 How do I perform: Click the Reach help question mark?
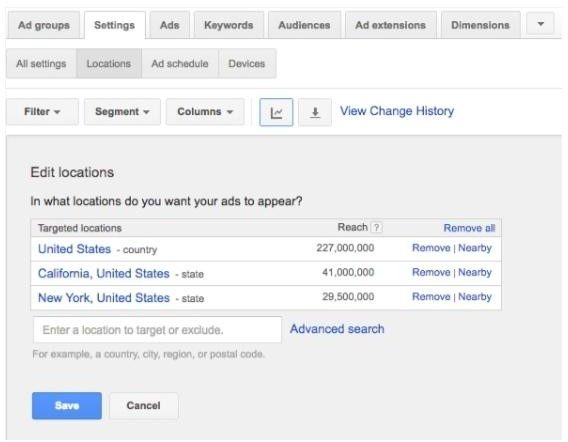377,228
